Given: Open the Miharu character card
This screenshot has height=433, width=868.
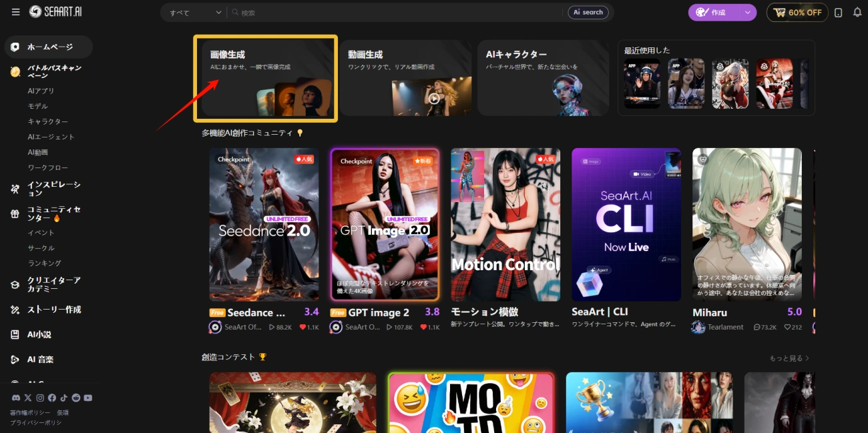Looking at the screenshot, I should click(x=747, y=225).
